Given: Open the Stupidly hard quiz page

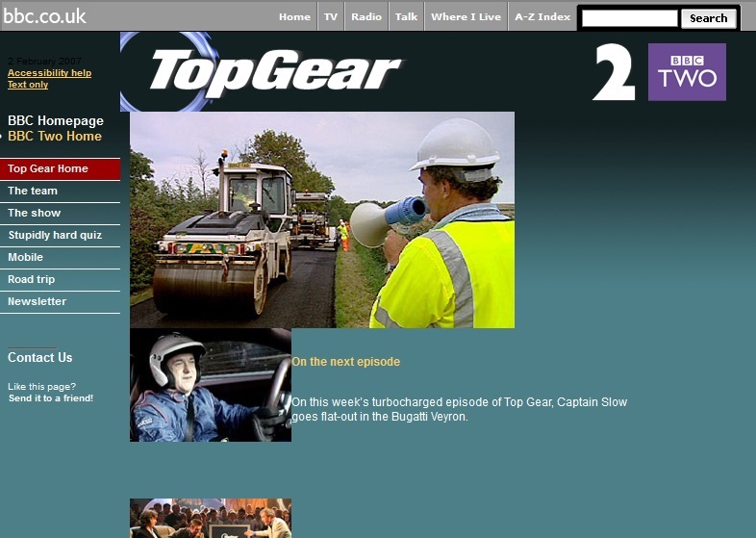Looking at the screenshot, I should pos(55,235).
